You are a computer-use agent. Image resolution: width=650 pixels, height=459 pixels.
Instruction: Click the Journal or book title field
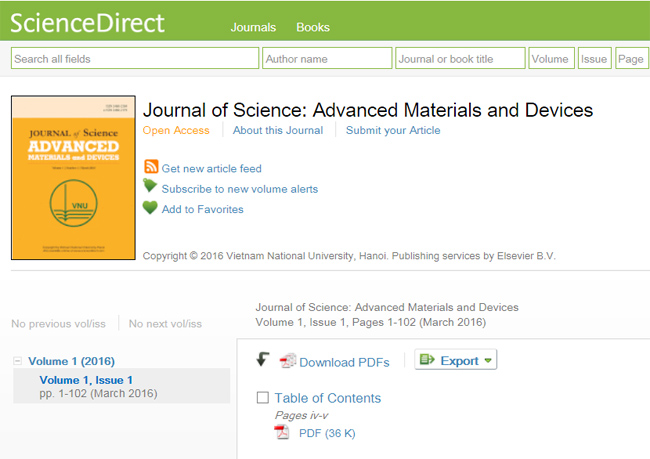[460, 59]
